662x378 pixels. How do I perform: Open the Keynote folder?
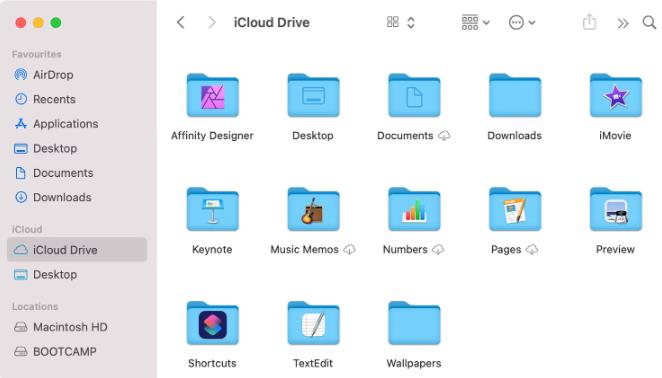212,209
